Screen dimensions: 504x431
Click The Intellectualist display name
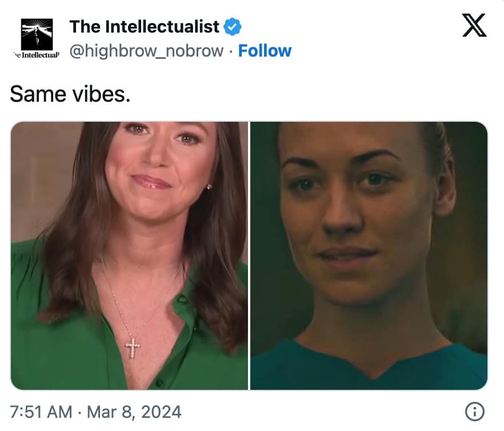(144, 26)
